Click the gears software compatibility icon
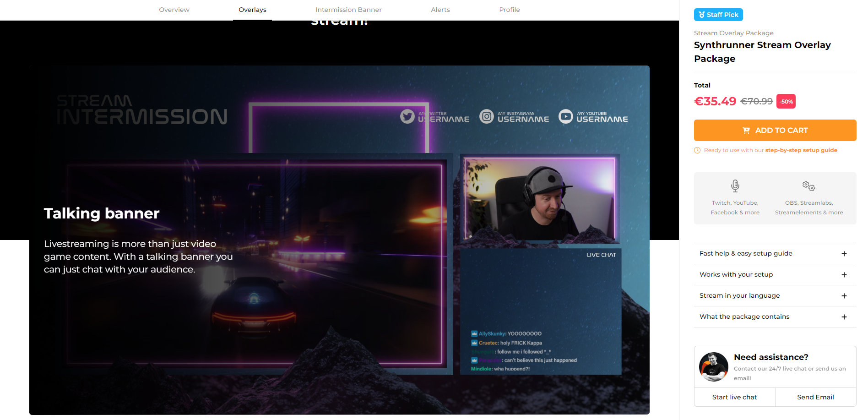This screenshot has width=868, height=420. (x=808, y=185)
